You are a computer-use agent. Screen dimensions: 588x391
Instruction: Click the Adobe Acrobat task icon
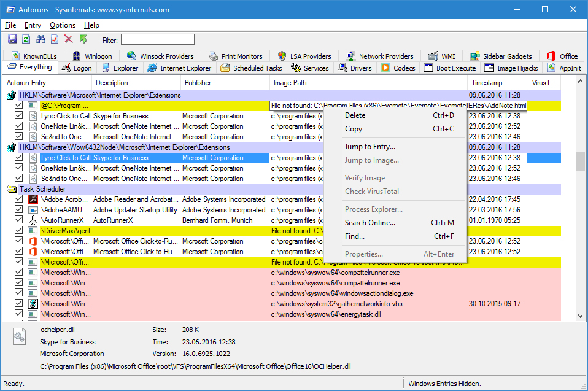click(33, 199)
